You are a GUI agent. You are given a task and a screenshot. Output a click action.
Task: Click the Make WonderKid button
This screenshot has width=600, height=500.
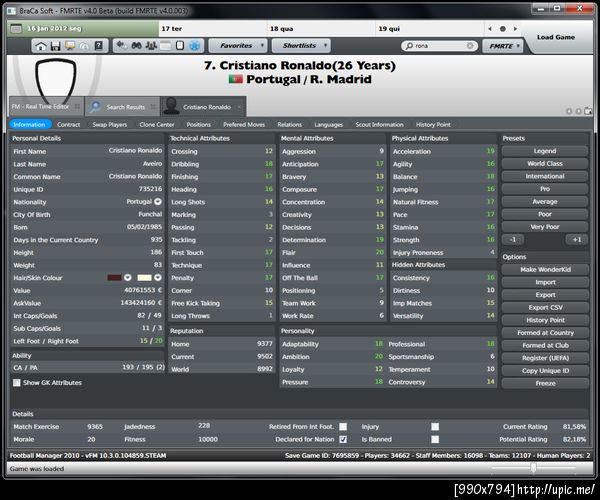point(545,269)
